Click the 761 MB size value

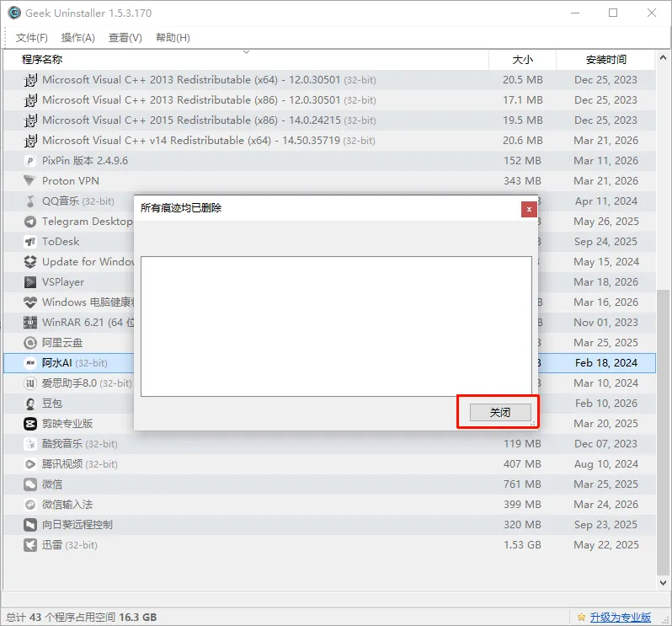522,484
